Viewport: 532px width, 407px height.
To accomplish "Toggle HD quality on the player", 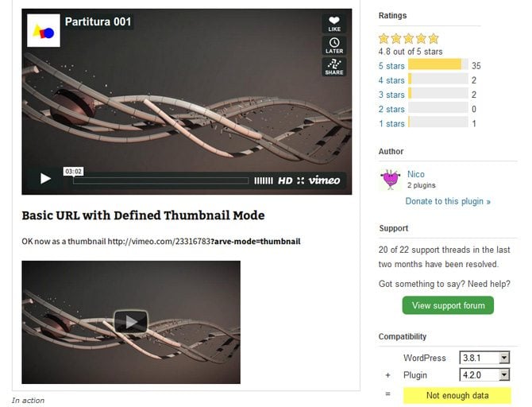I will point(285,180).
